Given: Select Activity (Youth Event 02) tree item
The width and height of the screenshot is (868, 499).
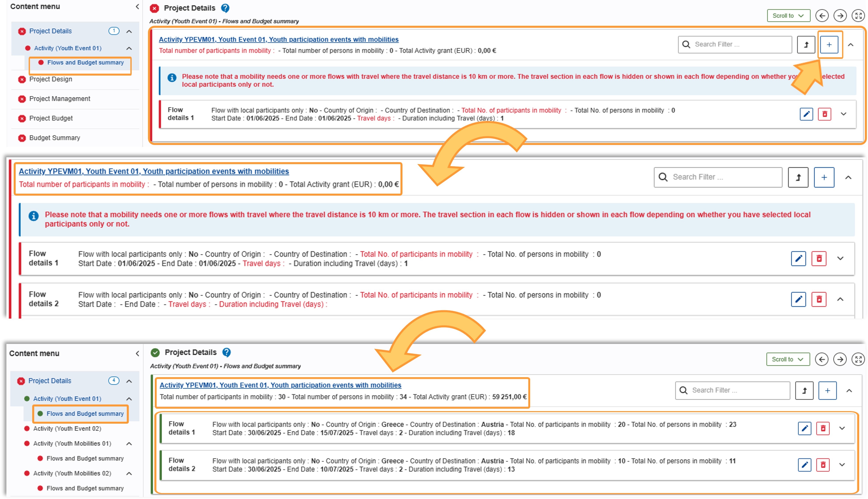Looking at the screenshot, I should pos(67,429).
